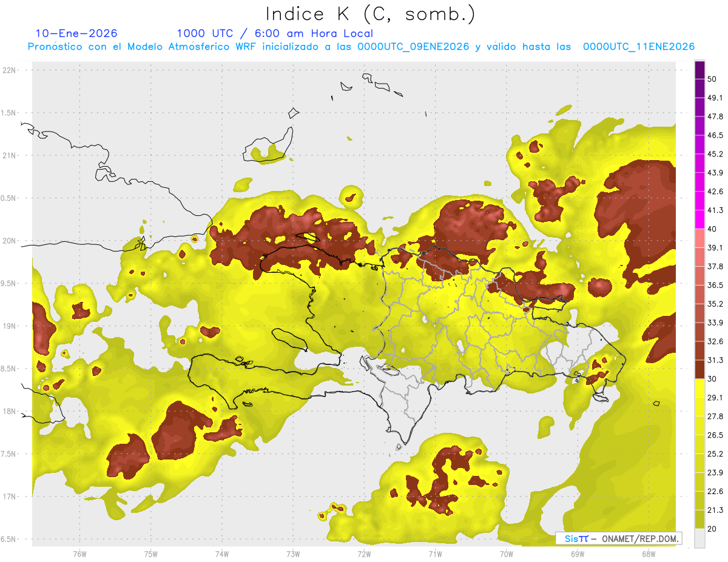Image resolution: width=728 pixels, height=562 pixels.
Task: Click the colorbar label "39.1"
Action: coord(715,248)
